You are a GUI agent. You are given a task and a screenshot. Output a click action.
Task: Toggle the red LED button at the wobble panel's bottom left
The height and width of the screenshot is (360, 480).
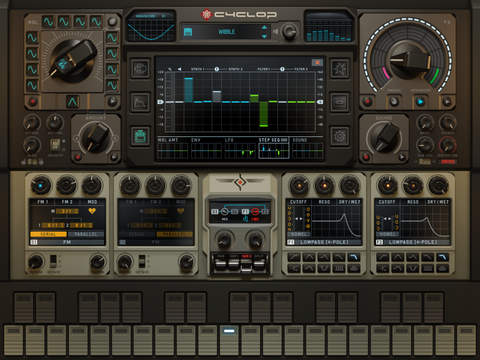tap(32, 101)
